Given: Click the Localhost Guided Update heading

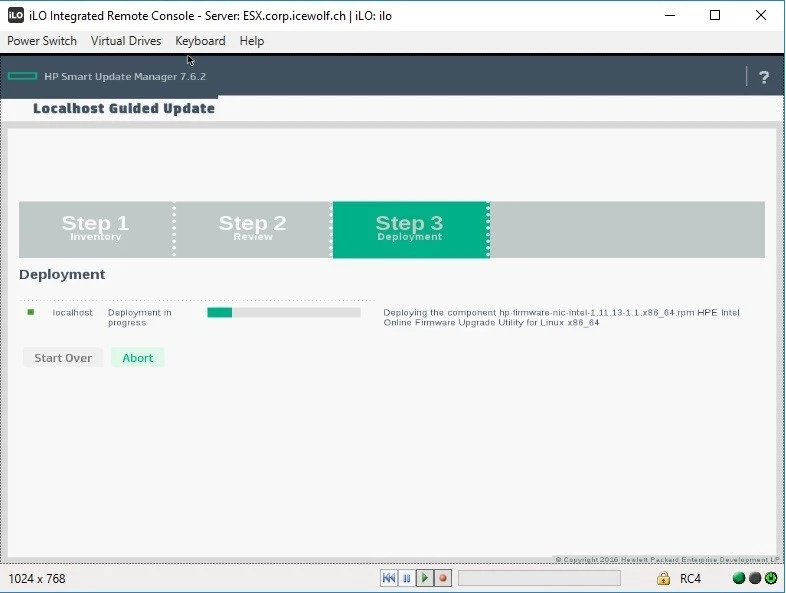Looking at the screenshot, I should point(124,108).
